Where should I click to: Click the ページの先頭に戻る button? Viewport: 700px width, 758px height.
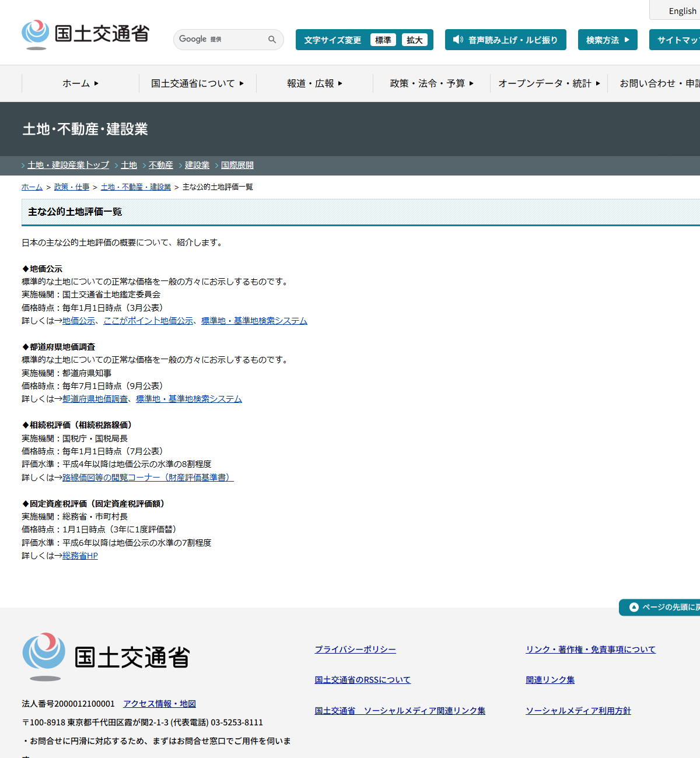pos(660,608)
